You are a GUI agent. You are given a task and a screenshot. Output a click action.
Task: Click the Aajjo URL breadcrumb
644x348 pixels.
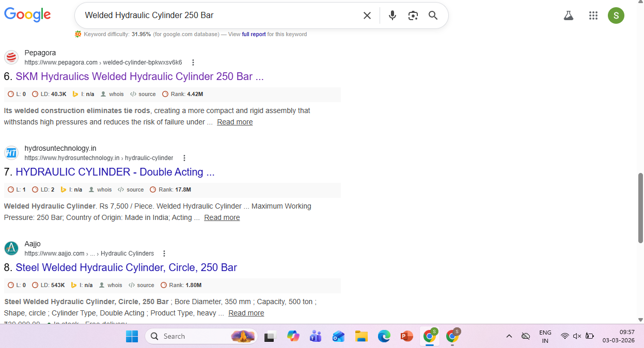[x=89, y=254]
